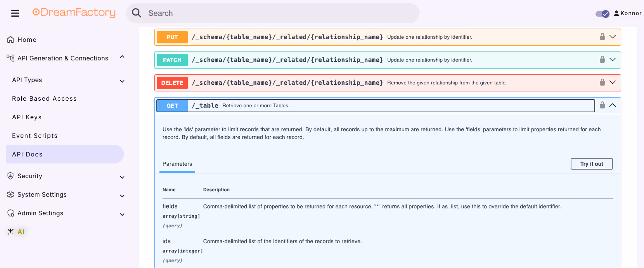Open the hamburger navigation menu

tap(15, 13)
